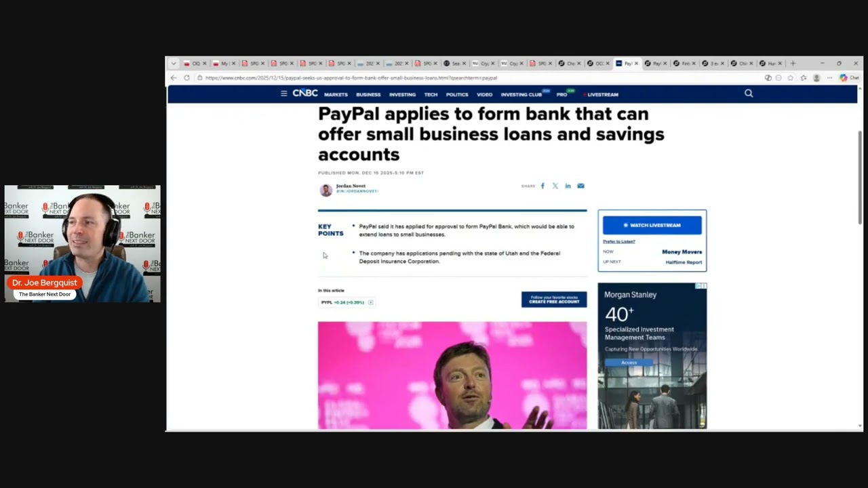Click Jordan Novet's author photo
Image resolution: width=868 pixels, height=488 pixels.
click(325, 190)
